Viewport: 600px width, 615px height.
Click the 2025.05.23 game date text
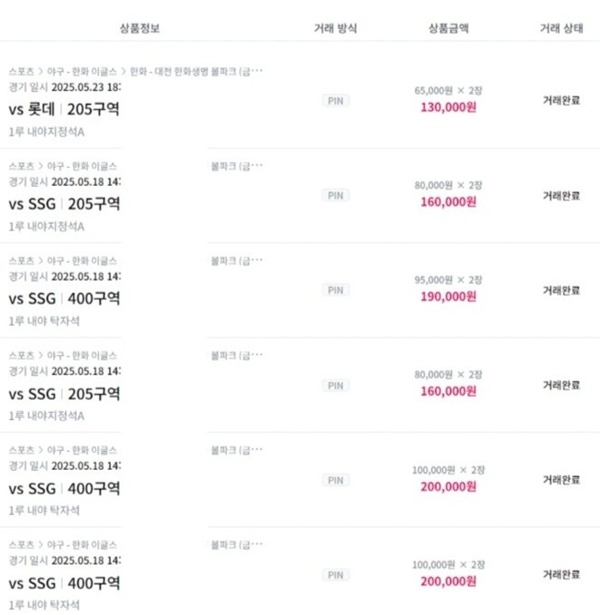tap(79, 87)
